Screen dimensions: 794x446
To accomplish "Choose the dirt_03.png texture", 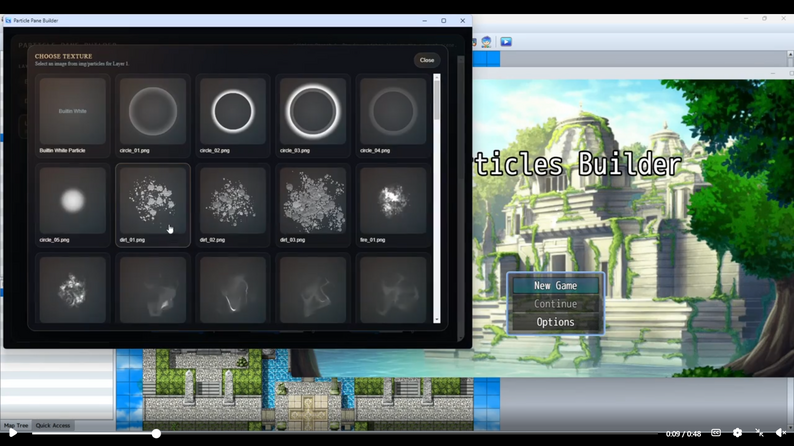I will [x=312, y=205].
